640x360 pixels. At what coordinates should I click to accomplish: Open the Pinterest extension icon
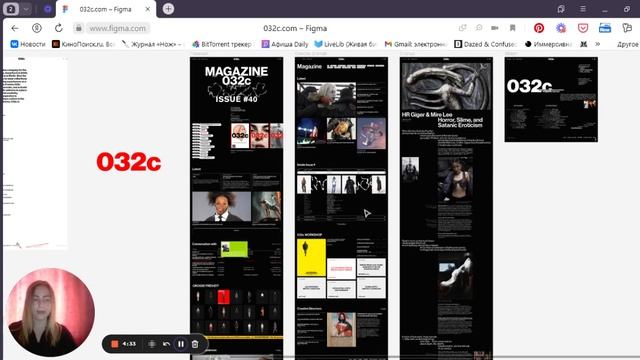[539, 28]
